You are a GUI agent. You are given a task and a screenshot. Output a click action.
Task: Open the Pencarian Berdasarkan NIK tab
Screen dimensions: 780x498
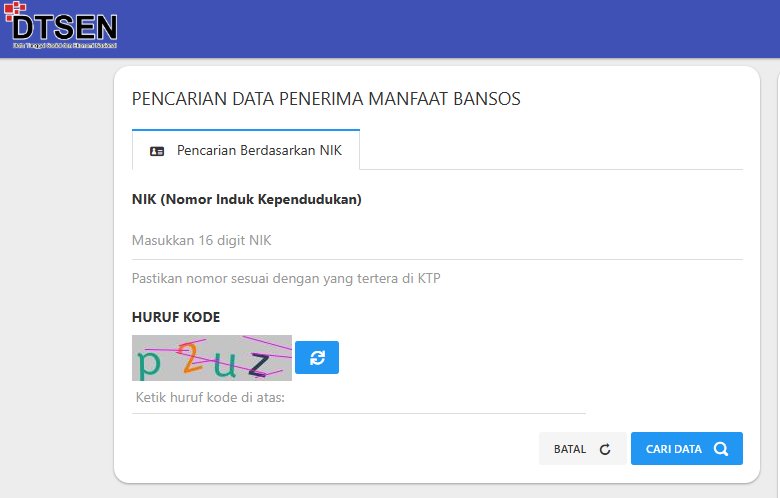(x=246, y=150)
